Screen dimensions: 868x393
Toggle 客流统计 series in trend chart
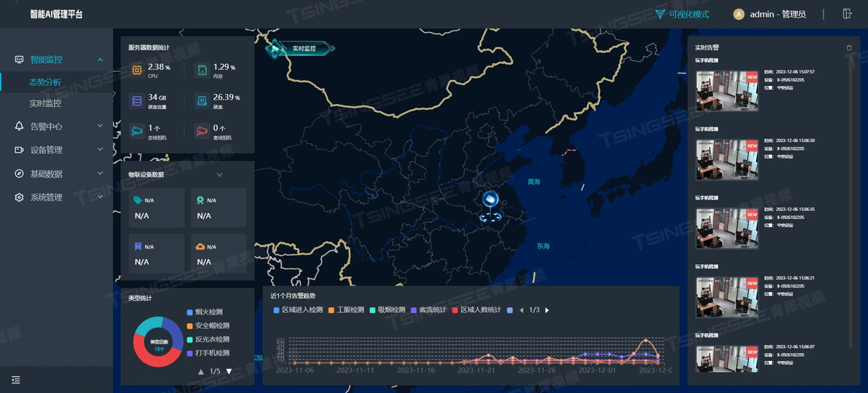pos(429,310)
